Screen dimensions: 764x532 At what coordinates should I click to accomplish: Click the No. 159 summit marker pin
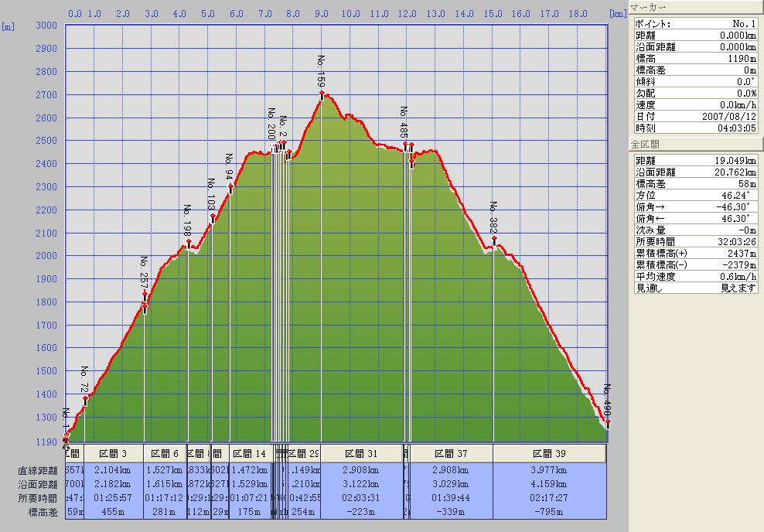[322, 94]
